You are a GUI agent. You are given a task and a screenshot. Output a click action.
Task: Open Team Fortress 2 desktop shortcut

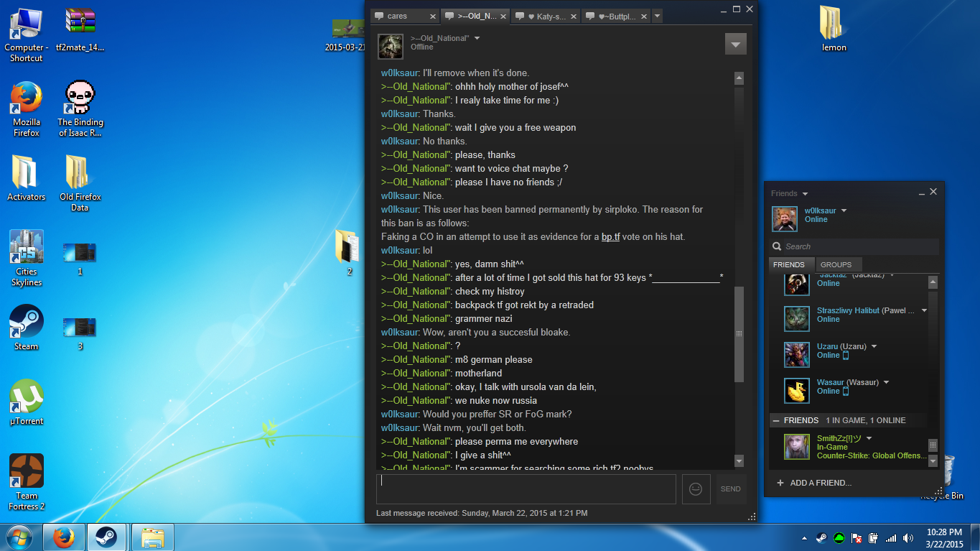click(x=27, y=471)
